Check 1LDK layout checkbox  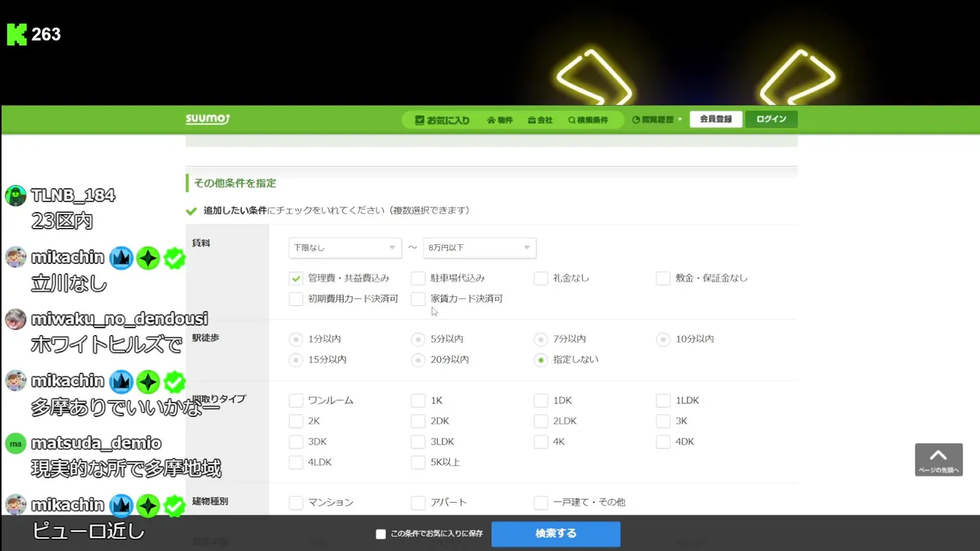(663, 401)
